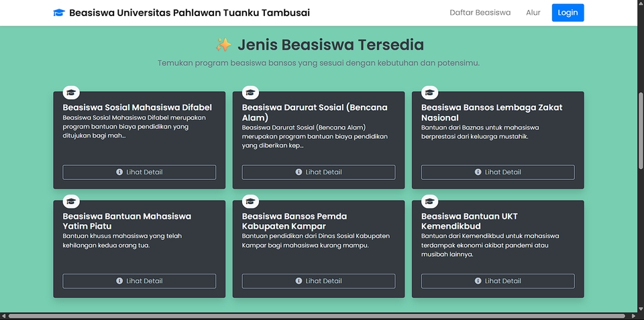Click the sparkles icon beside Jenis Beasiswa Tersedia
The image size is (644, 320).
(x=223, y=45)
